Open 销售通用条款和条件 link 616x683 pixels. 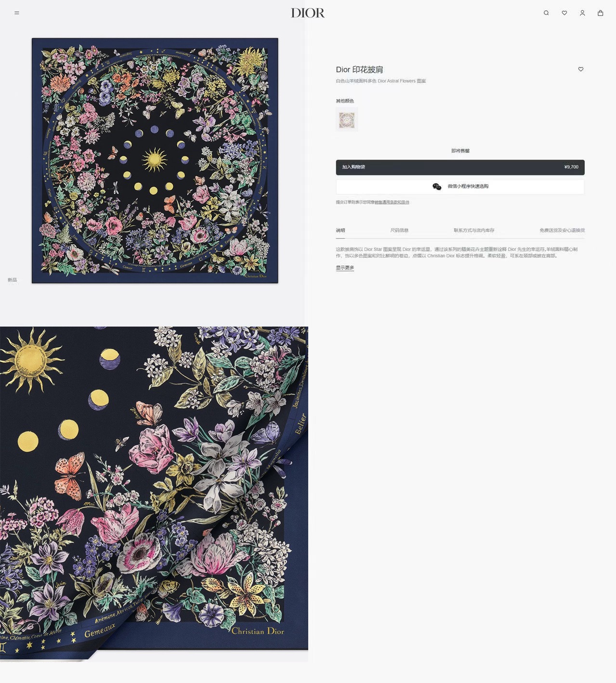click(x=392, y=202)
